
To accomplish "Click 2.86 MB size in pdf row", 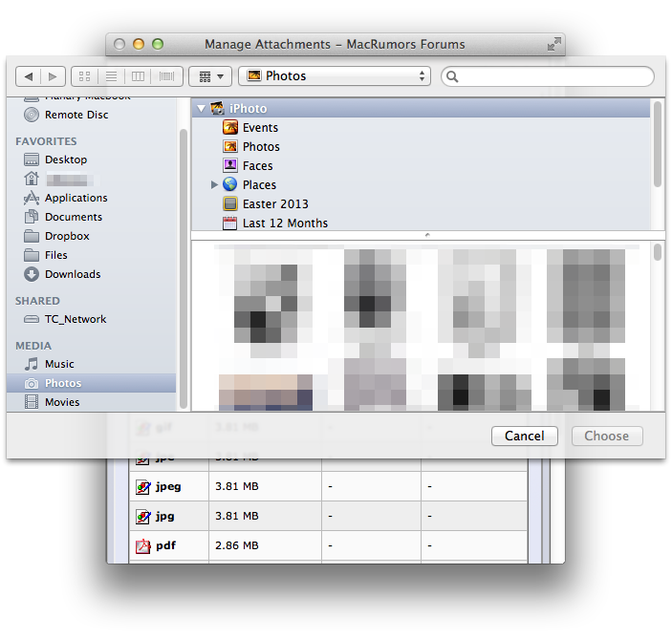I will coord(237,545).
